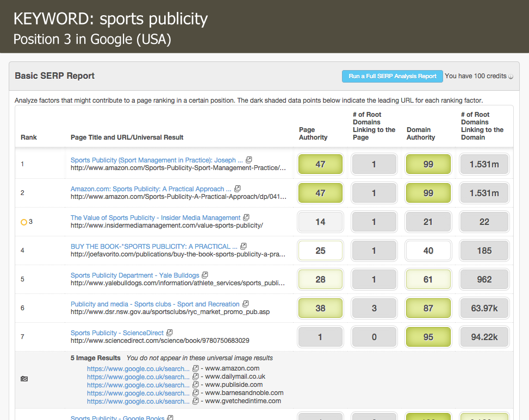Open The Value of Sports Publicity link
Screen dimensions: 529x420
pos(155,218)
